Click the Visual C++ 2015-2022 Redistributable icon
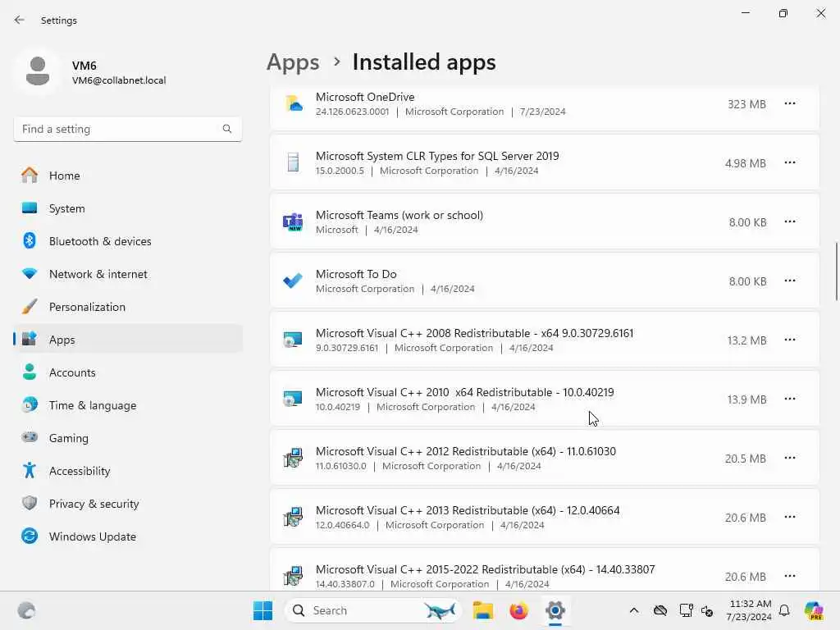The width and height of the screenshot is (840, 630). 293,575
